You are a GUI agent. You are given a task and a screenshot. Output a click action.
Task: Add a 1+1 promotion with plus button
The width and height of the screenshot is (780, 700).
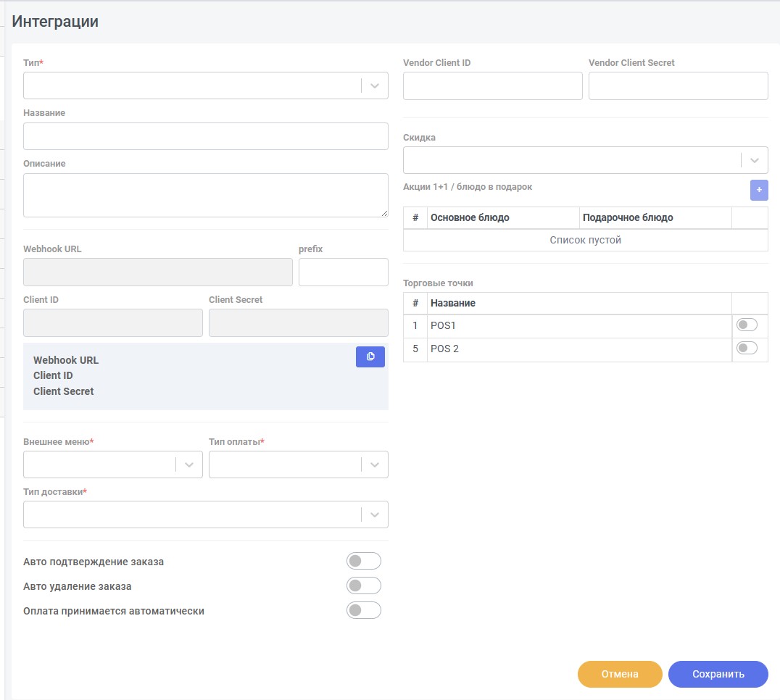coord(758,190)
